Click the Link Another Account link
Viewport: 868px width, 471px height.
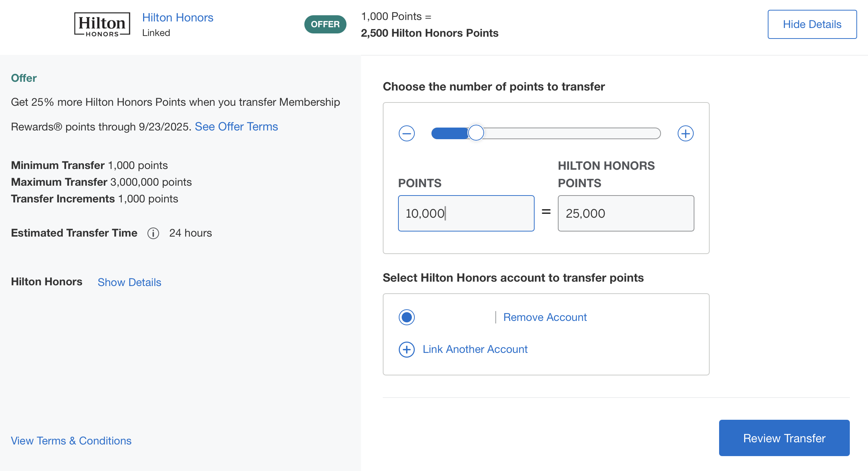tap(475, 349)
